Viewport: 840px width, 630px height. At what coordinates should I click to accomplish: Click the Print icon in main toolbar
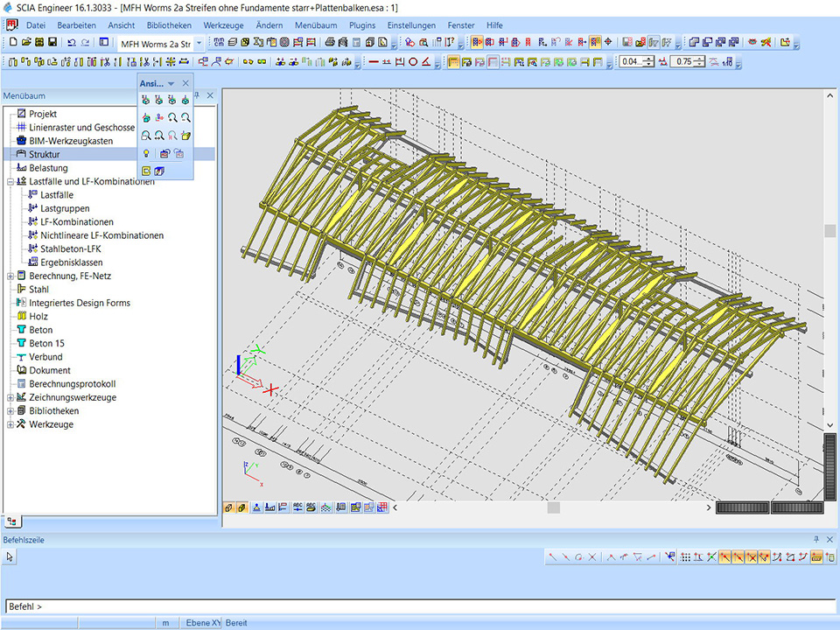pos(329,42)
